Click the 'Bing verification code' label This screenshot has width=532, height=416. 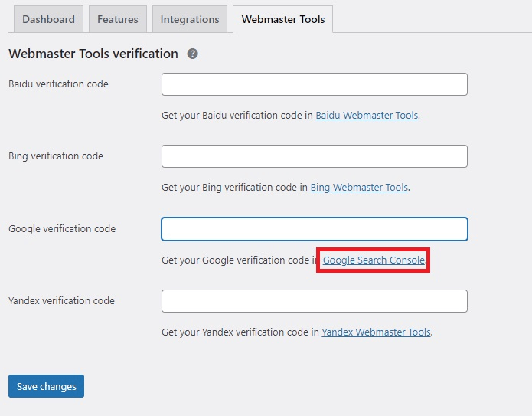[x=56, y=156]
